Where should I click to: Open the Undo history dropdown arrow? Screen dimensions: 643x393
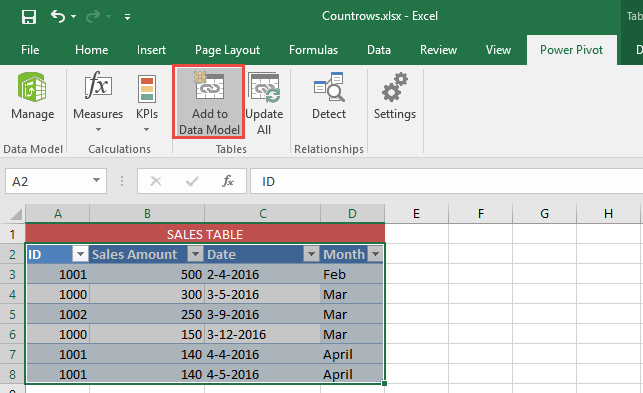(73, 16)
